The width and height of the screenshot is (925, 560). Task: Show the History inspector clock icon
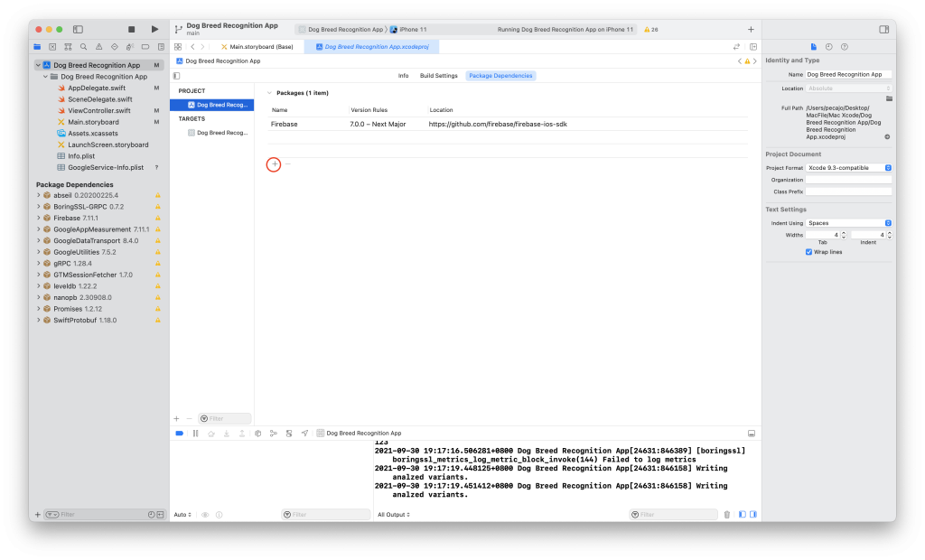click(x=829, y=47)
